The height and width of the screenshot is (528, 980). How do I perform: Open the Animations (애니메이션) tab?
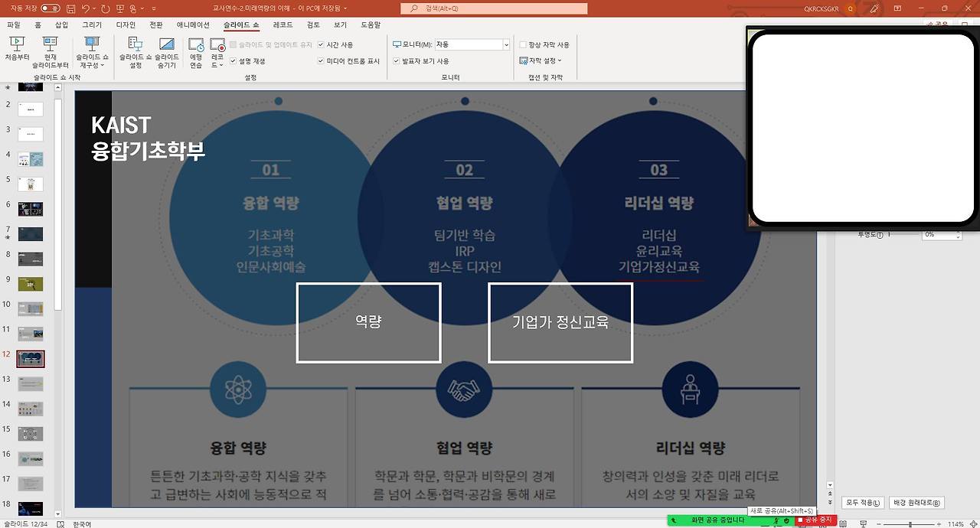click(x=193, y=25)
